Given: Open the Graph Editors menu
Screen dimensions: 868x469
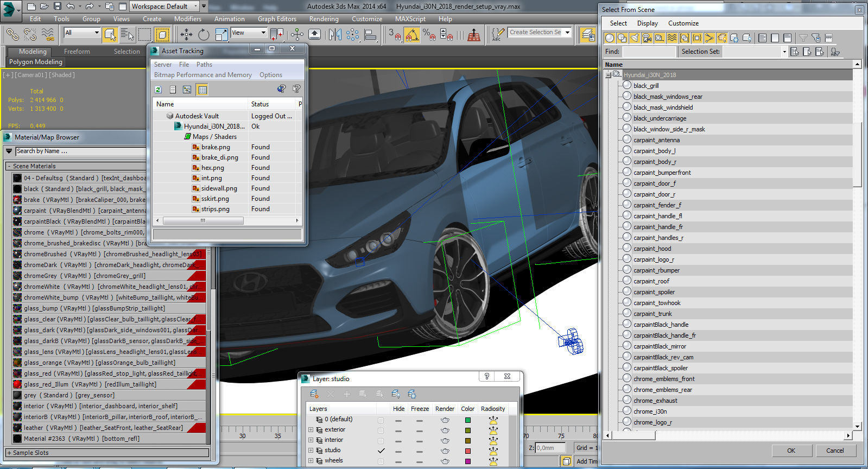Looking at the screenshot, I should point(277,19).
